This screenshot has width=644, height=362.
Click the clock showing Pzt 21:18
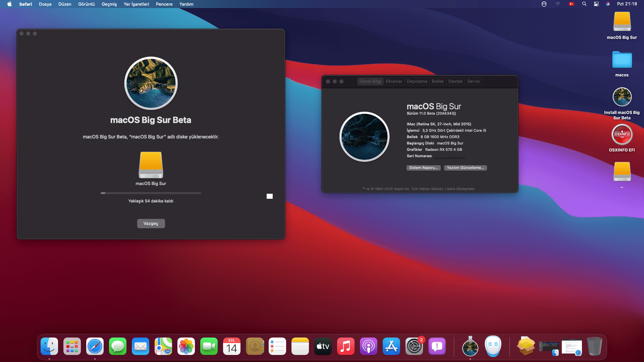tap(627, 4)
